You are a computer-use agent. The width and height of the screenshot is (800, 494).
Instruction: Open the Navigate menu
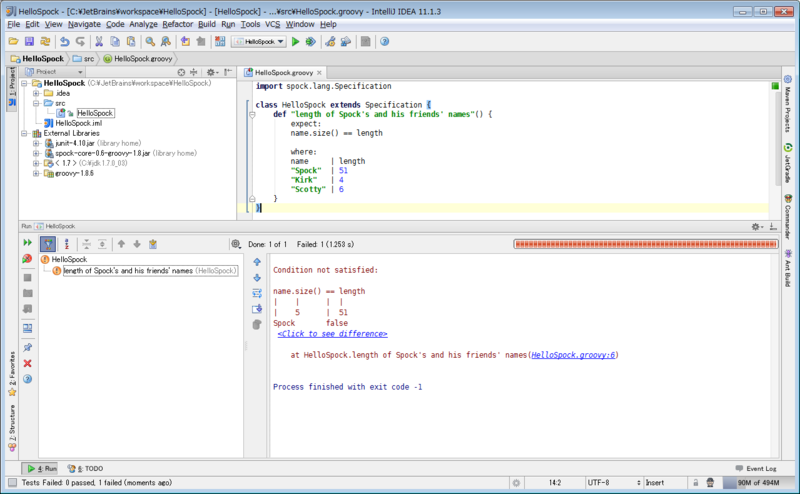(84, 24)
